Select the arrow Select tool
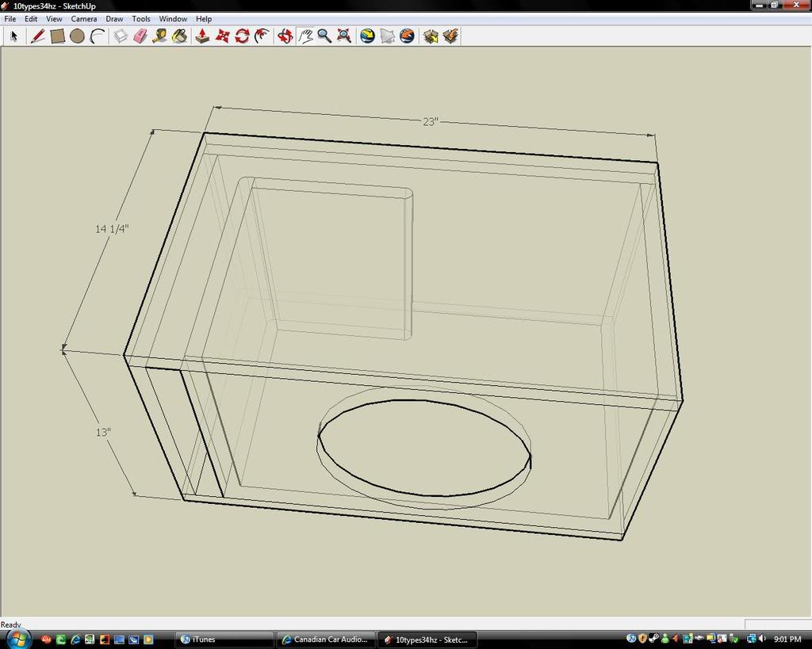Screen dimensions: 812x649 coord(13,36)
